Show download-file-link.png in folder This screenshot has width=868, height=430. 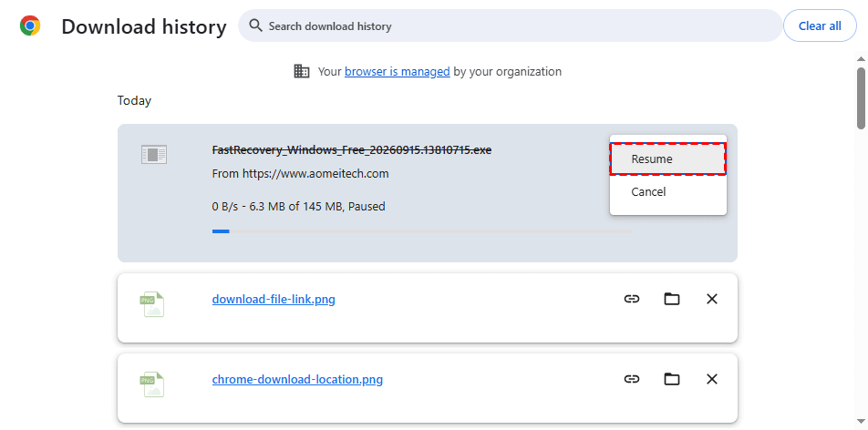click(671, 299)
